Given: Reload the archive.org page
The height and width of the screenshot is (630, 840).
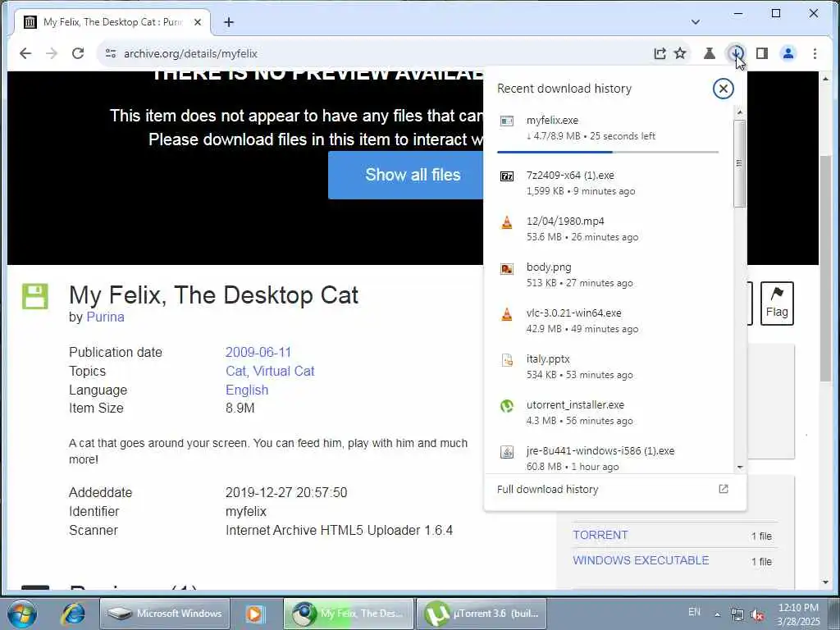Looking at the screenshot, I should coord(78,53).
